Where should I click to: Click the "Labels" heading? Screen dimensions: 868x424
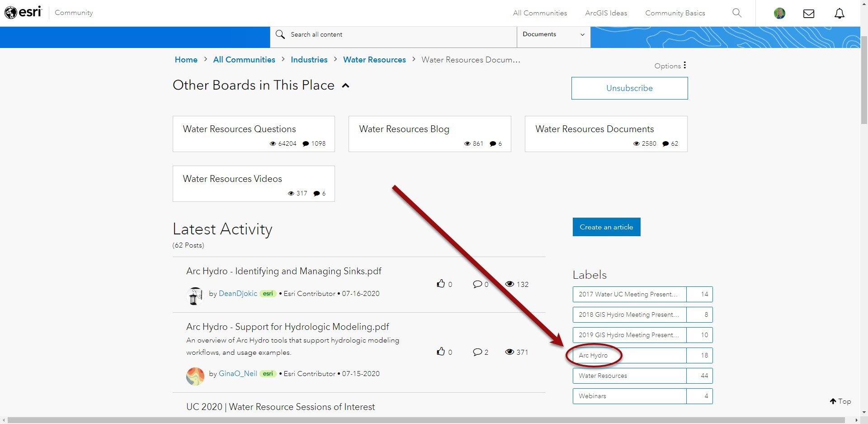590,275
